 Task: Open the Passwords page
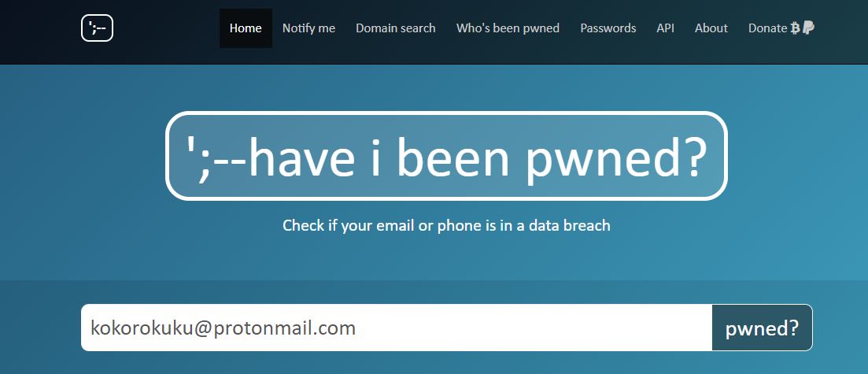pos(608,28)
